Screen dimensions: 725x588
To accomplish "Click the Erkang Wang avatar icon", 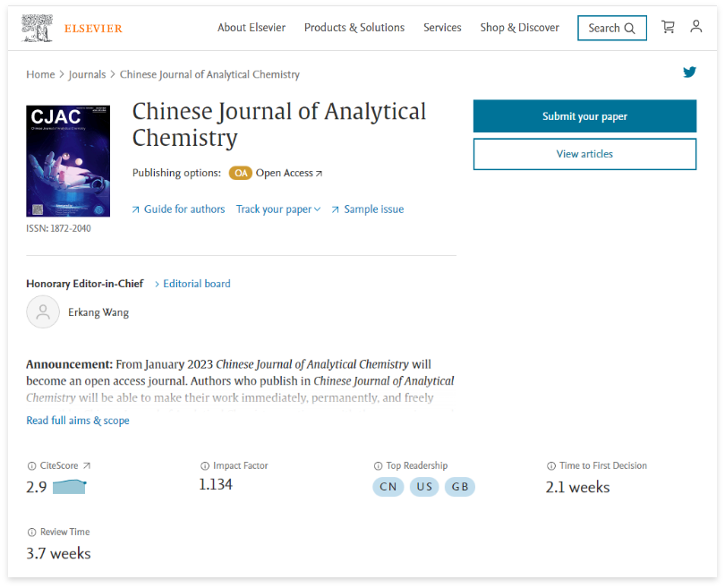I will (43, 312).
